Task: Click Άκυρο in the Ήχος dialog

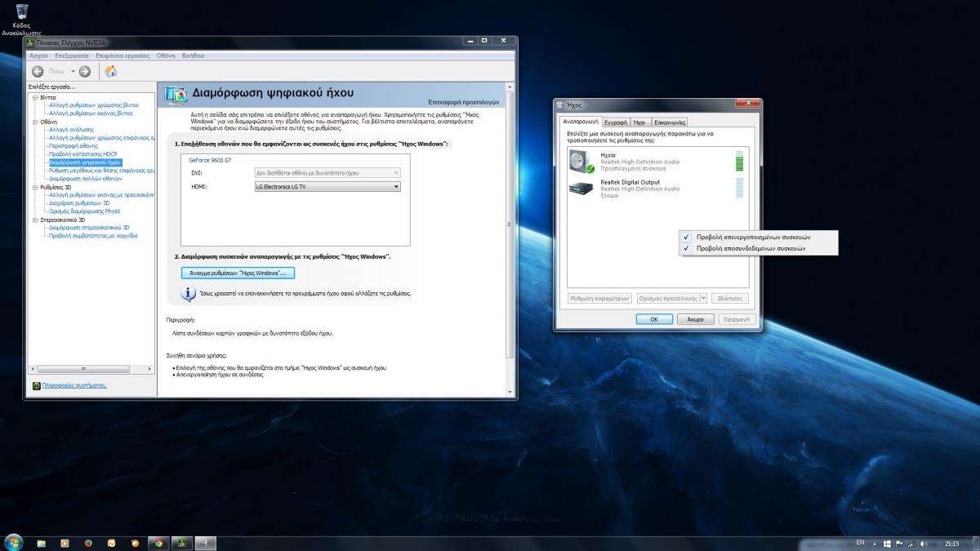Action: tap(696, 319)
